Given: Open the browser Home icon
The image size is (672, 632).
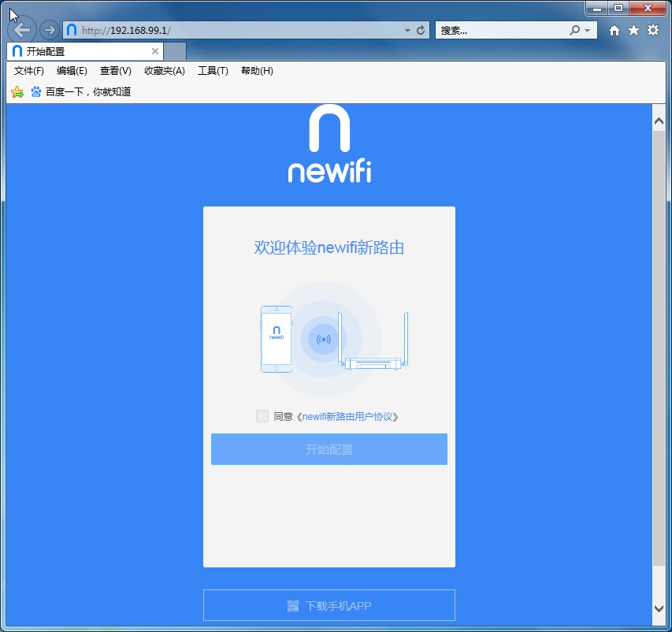Looking at the screenshot, I should tap(614, 30).
